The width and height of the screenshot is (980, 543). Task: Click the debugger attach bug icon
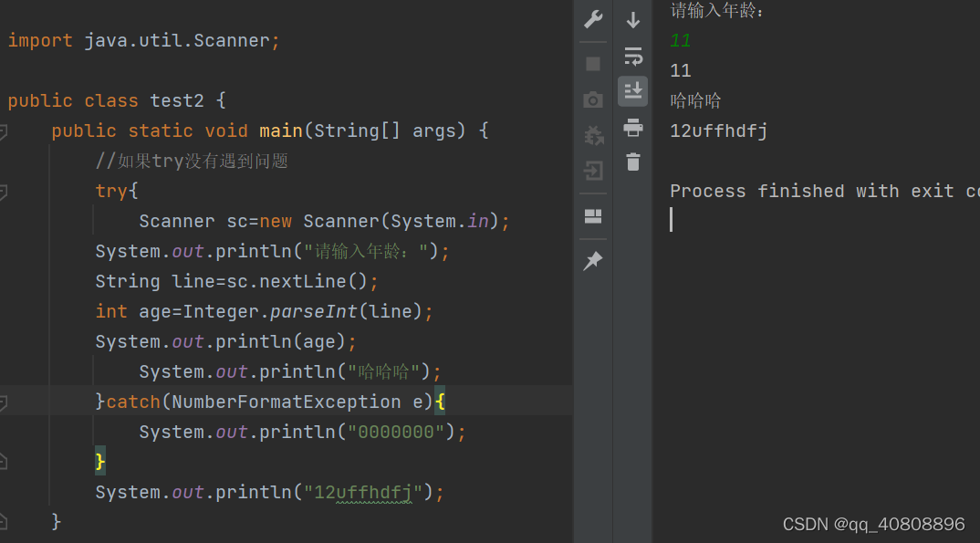(x=593, y=136)
